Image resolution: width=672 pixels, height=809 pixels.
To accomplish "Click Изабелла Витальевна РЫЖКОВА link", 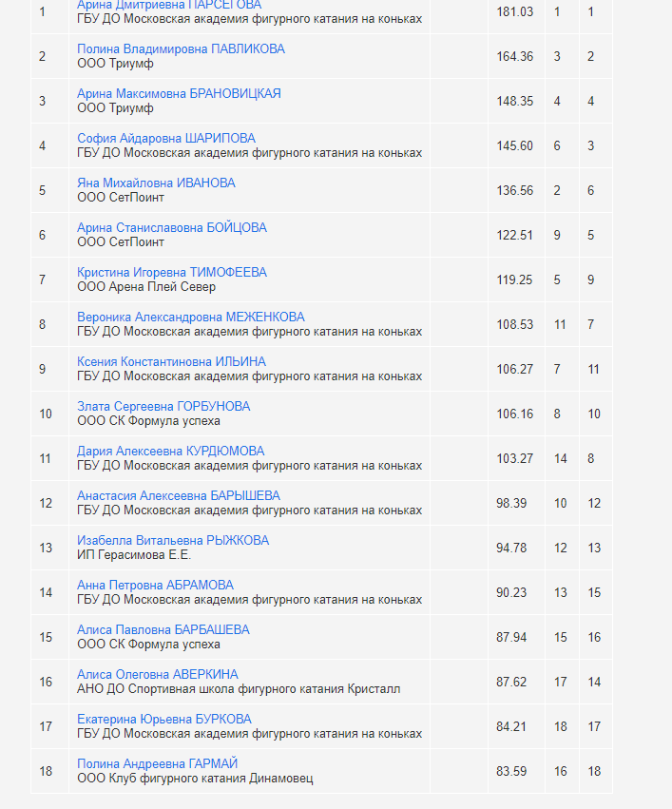I will [173, 540].
